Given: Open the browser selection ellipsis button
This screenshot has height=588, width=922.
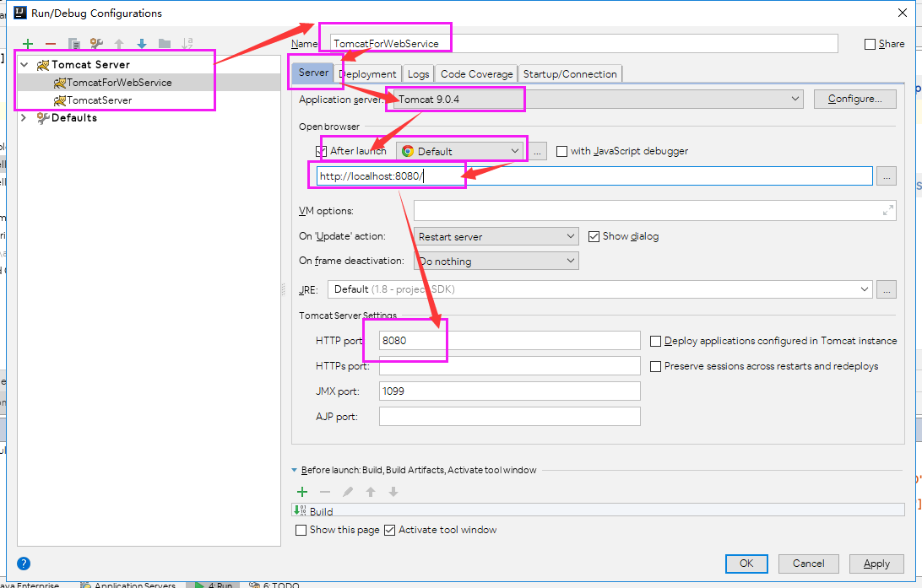Looking at the screenshot, I should [537, 152].
